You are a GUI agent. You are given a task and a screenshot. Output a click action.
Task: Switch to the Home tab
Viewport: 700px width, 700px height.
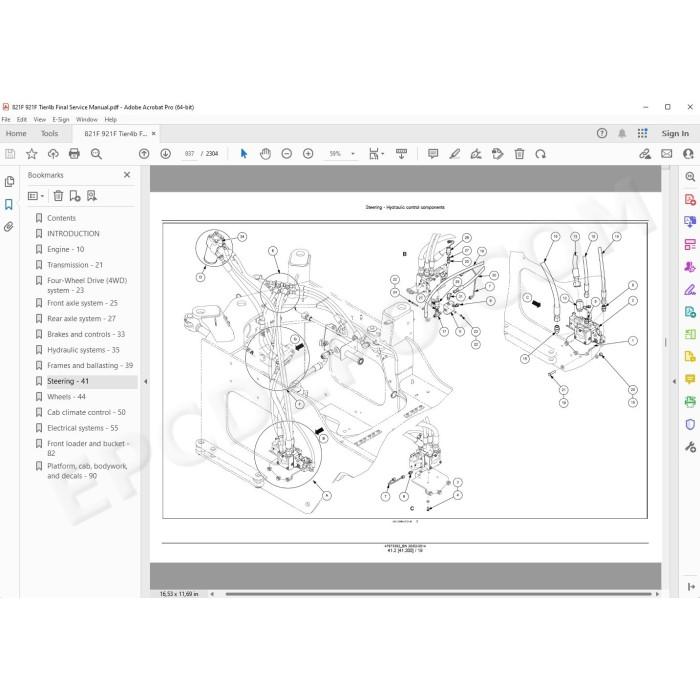pyautogui.click(x=16, y=133)
